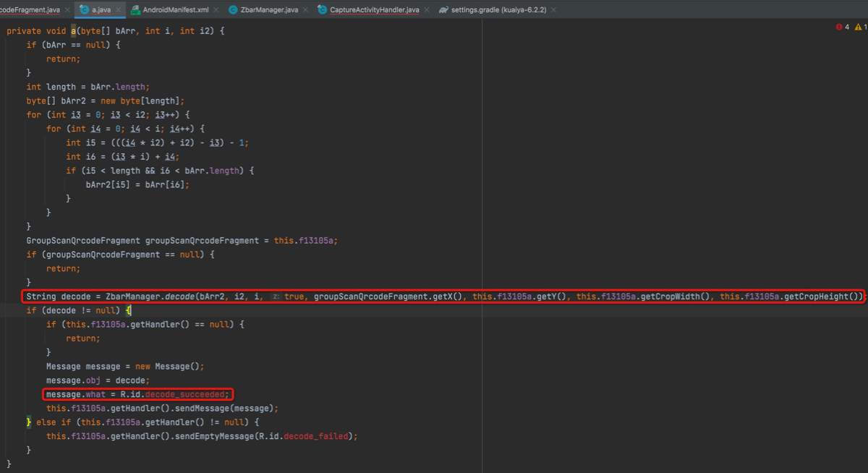Click 'this.f13105a.getCropWidth()' argument
This screenshot has height=473, width=868.
[643, 297]
